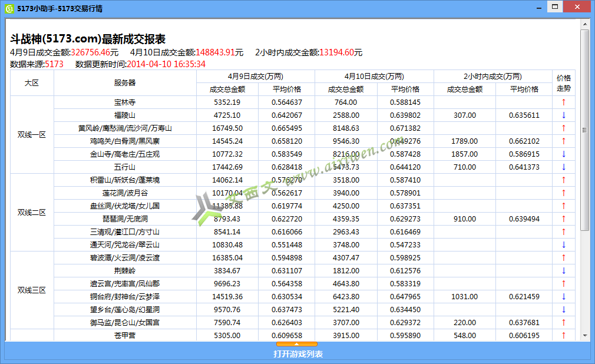Click the total amount 148843.91
595x364 pixels.
click(x=215, y=52)
